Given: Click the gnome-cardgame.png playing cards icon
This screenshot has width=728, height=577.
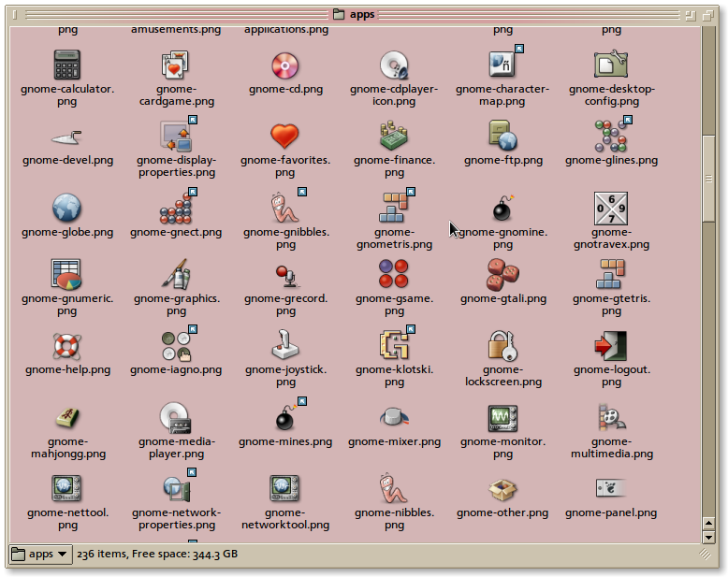Looking at the screenshot, I should [175, 65].
